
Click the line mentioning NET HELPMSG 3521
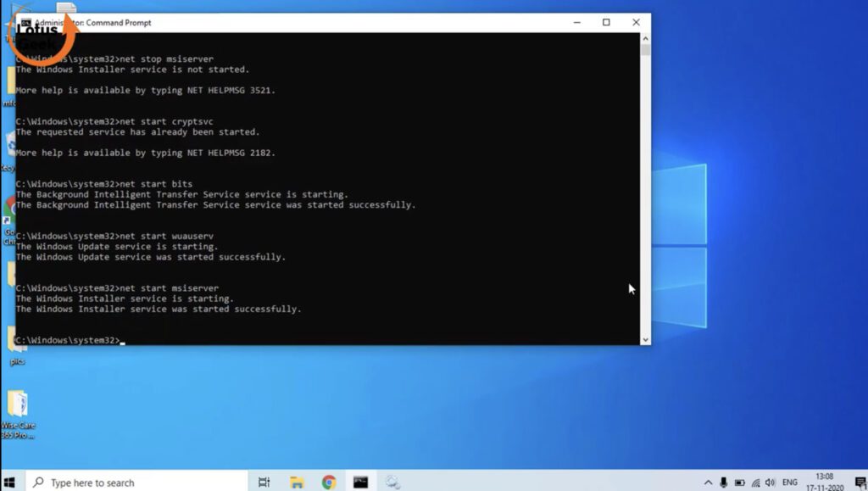(145, 90)
